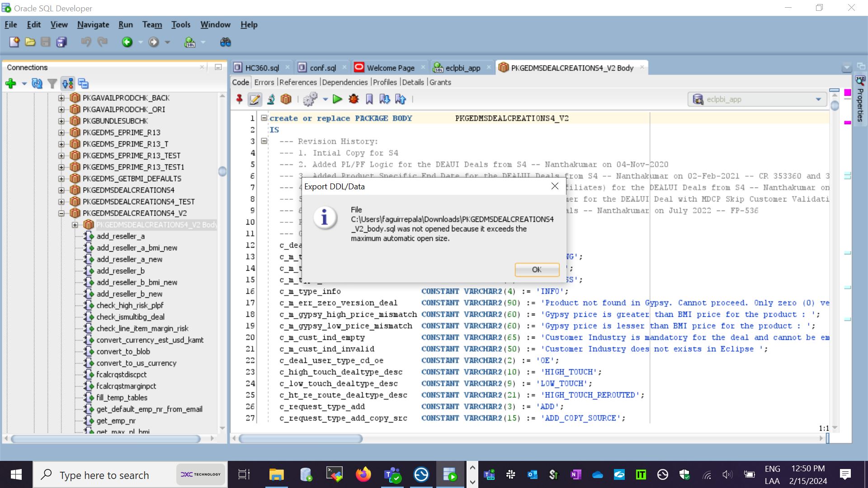
Task: Toggle read/write edit mode pencil icon
Action: [255, 99]
